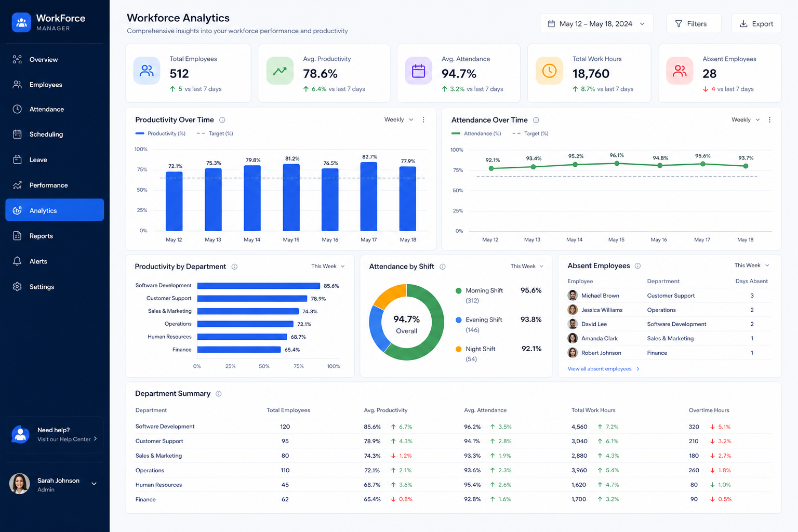Go to Performance in the sidebar
This screenshot has height=532, width=798.
(55, 185)
